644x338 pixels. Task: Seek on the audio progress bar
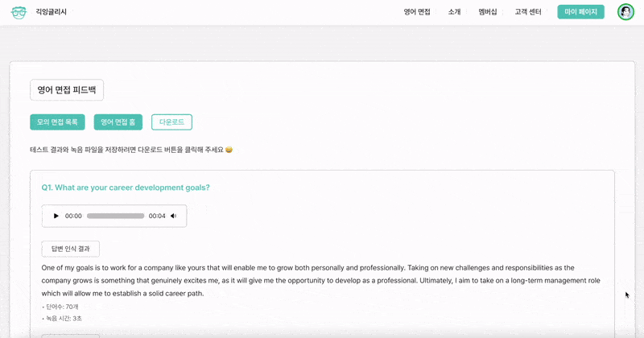pyautogui.click(x=115, y=216)
